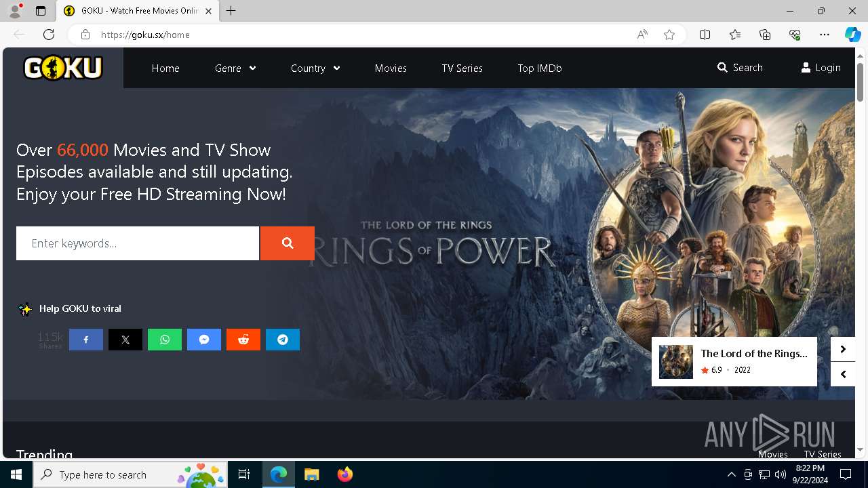Screen dimensions: 868x488
Task: Share GOKU via Telegram
Action: pos(283,340)
